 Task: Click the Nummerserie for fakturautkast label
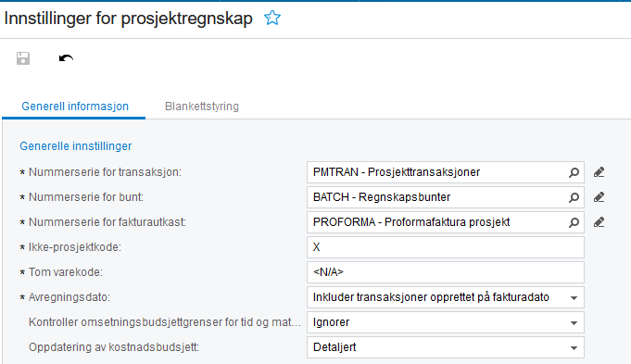pyautogui.click(x=107, y=222)
